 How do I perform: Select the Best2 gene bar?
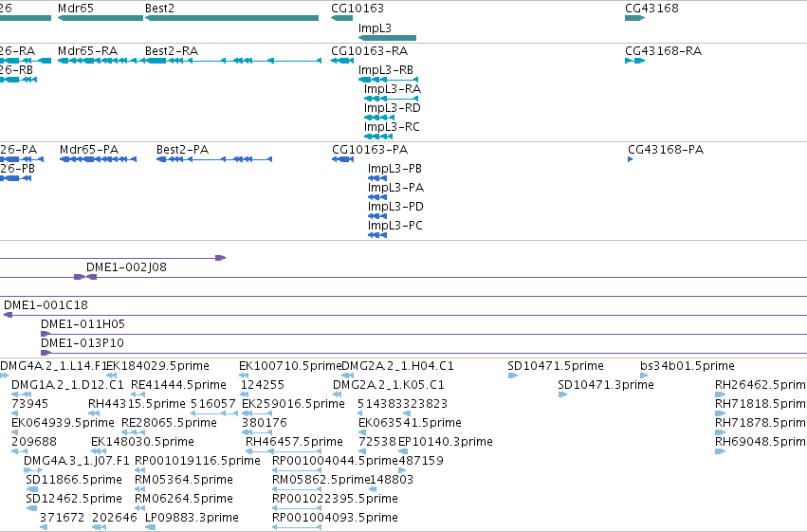pyautogui.click(x=231, y=18)
